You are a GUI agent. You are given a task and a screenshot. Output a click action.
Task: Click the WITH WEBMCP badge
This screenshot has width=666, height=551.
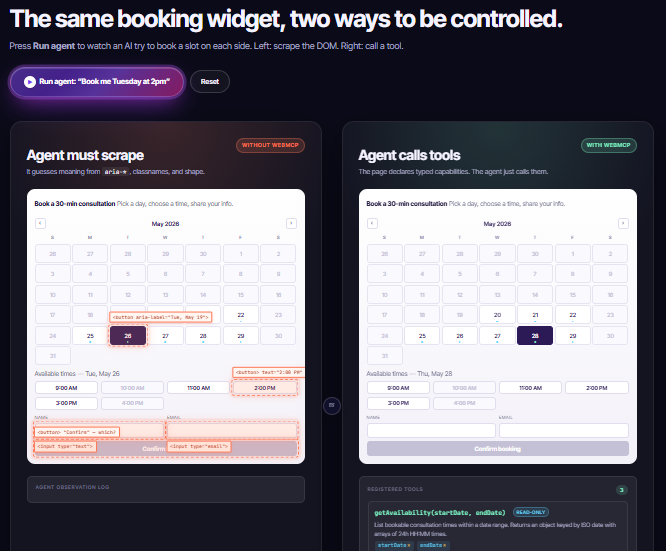609,145
